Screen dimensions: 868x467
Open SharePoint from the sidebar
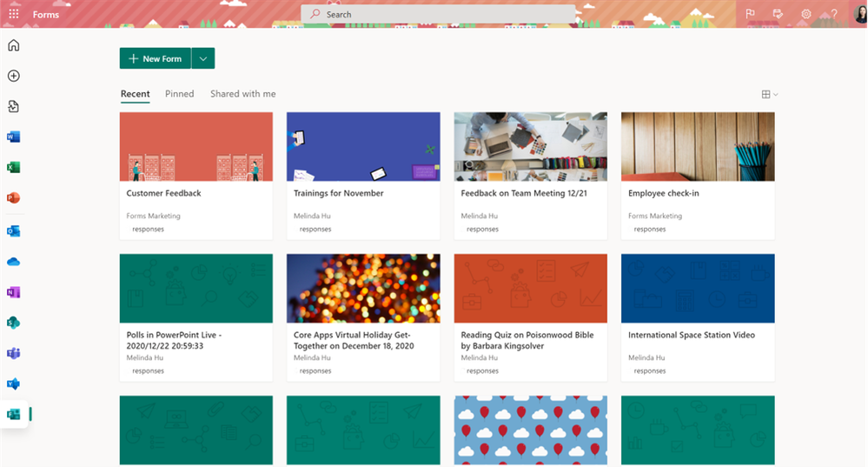click(14, 323)
